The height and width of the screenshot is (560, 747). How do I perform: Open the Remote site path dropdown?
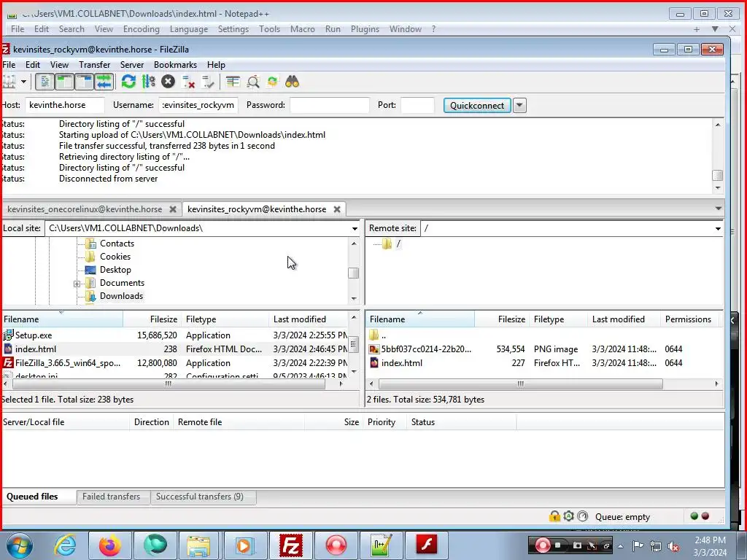coord(718,228)
